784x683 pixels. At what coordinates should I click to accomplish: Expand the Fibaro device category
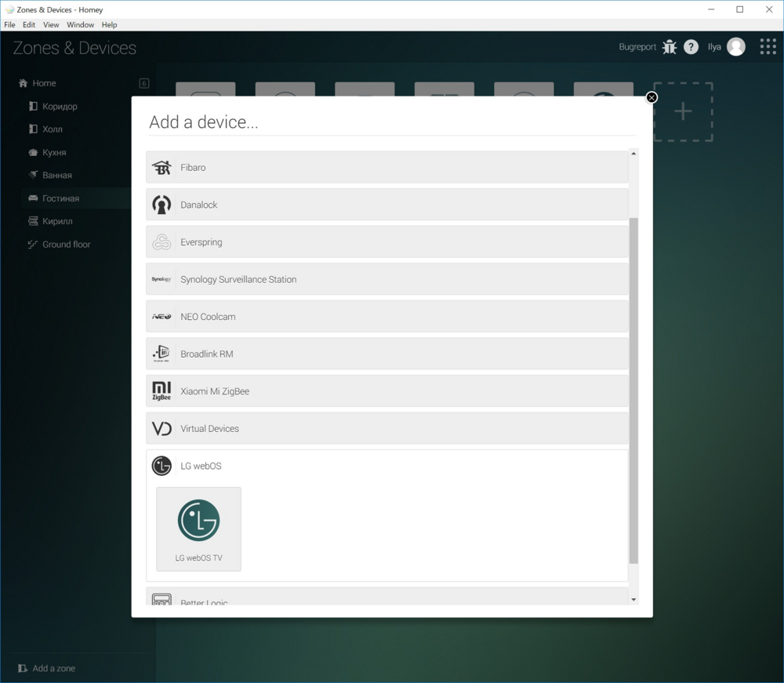[x=387, y=168]
